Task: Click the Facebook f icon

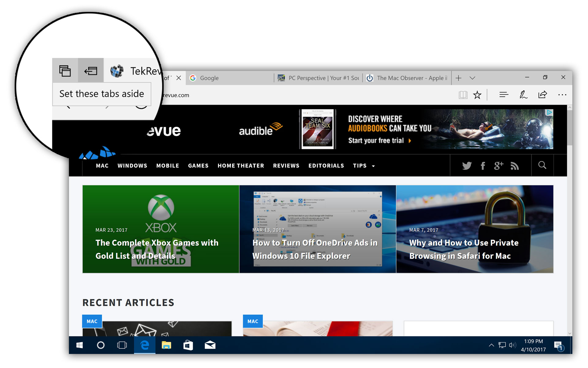Action: tap(483, 166)
